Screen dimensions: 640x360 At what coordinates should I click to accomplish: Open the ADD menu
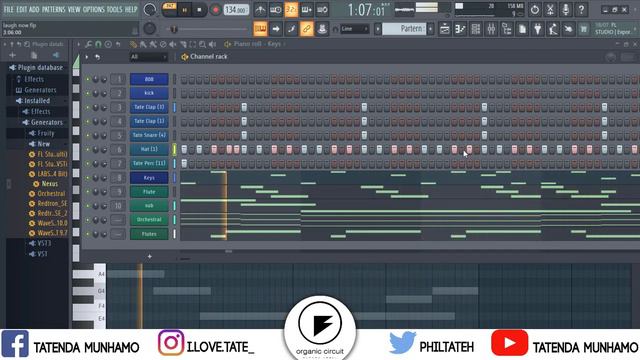click(x=34, y=9)
